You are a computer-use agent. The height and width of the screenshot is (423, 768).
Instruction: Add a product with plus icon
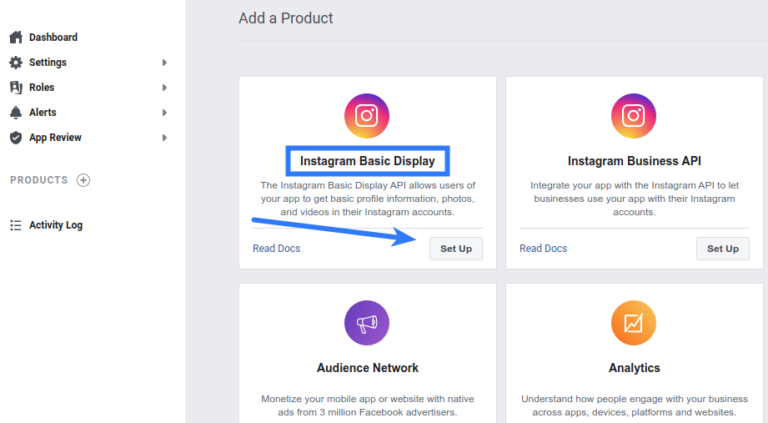(x=84, y=180)
